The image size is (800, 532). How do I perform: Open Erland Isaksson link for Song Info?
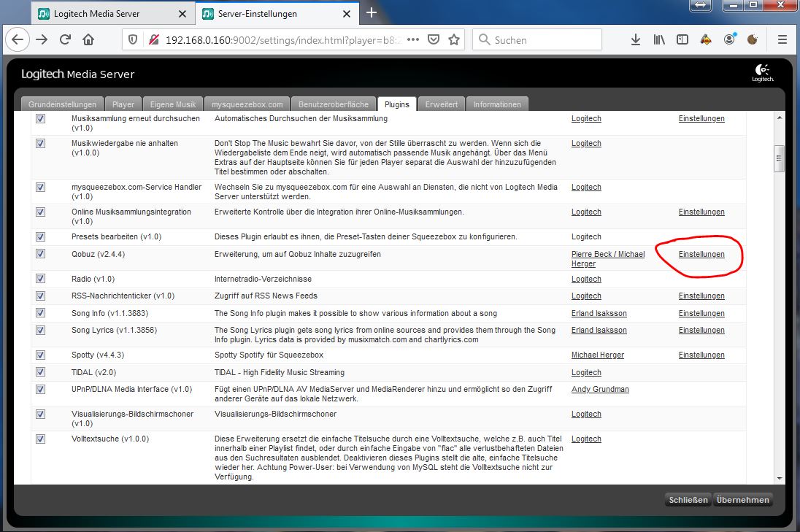599,313
